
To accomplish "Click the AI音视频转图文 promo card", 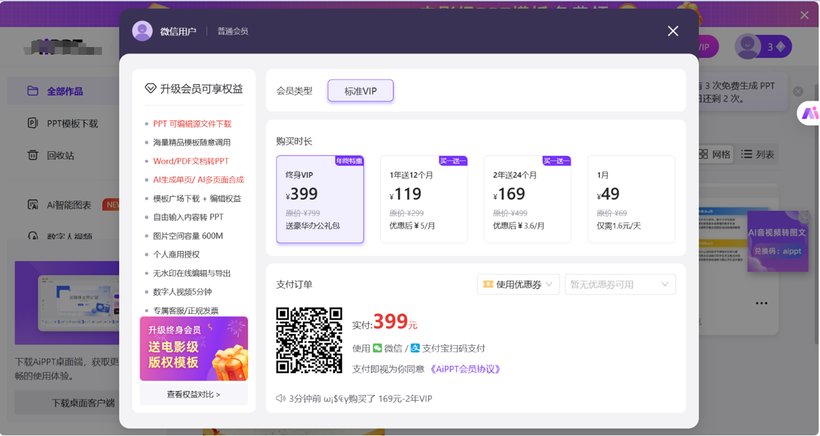I will click(x=778, y=241).
